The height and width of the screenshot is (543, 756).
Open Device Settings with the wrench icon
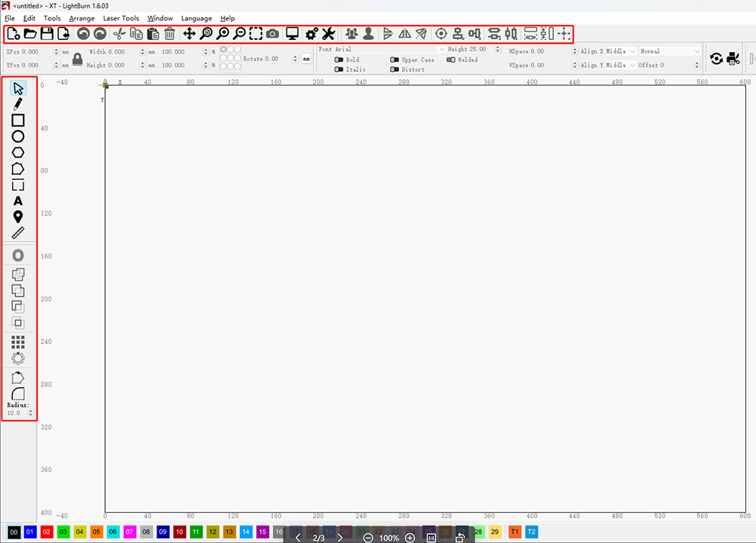[x=328, y=33]
